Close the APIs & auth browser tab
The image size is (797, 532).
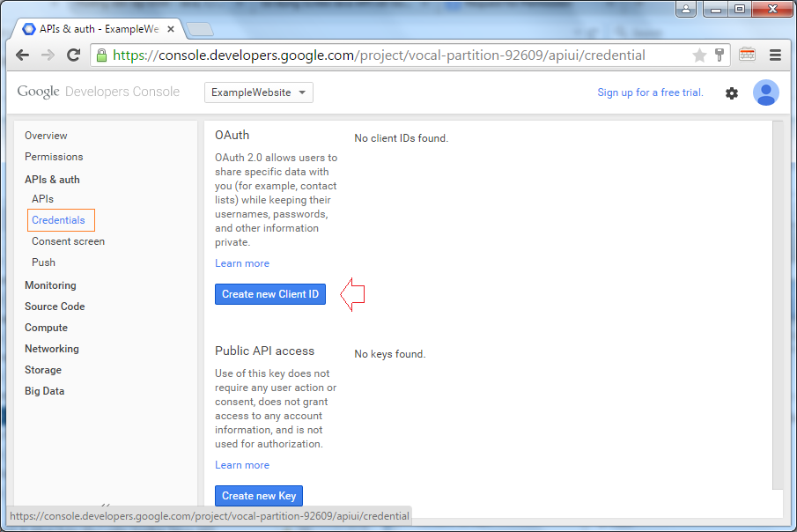(171, 29)
